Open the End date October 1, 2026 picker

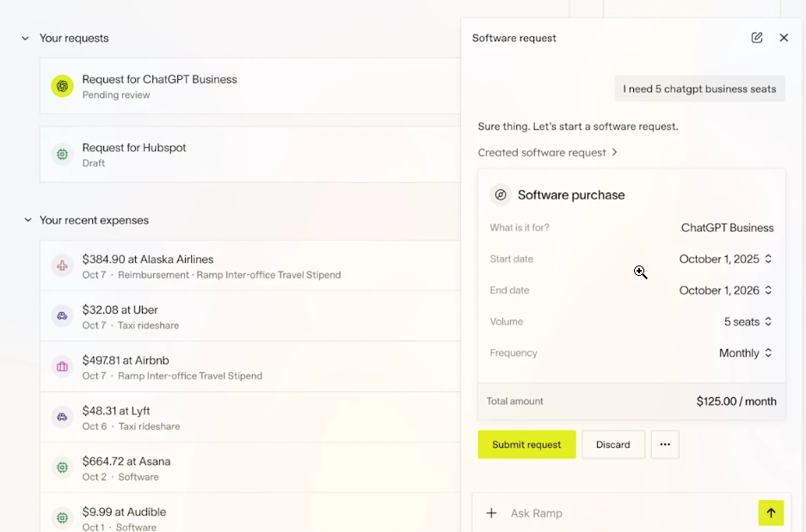click(725, 290)
